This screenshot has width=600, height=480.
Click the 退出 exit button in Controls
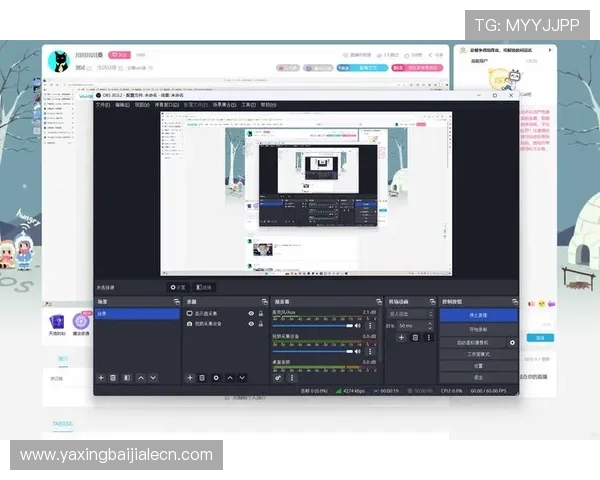(478, 377)
